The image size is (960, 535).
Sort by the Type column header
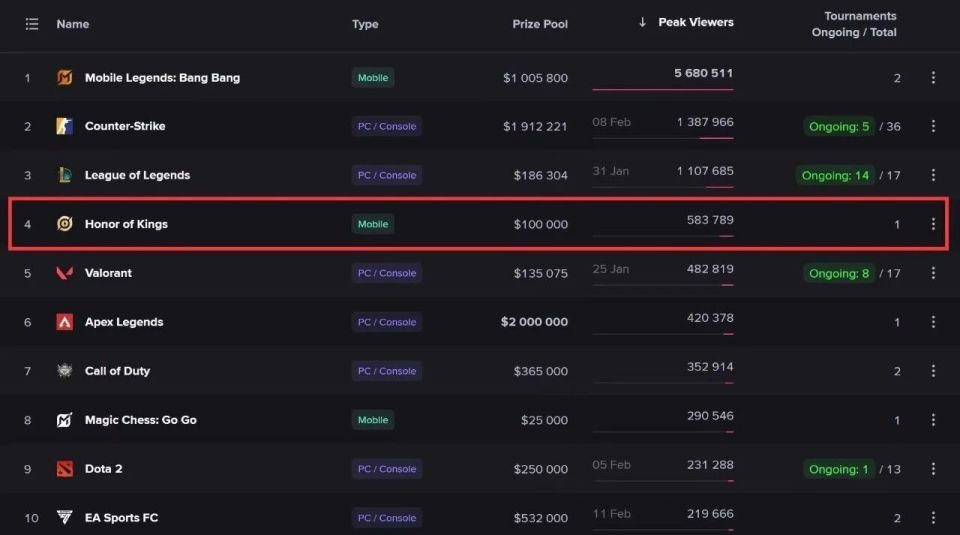coord(365,24)
